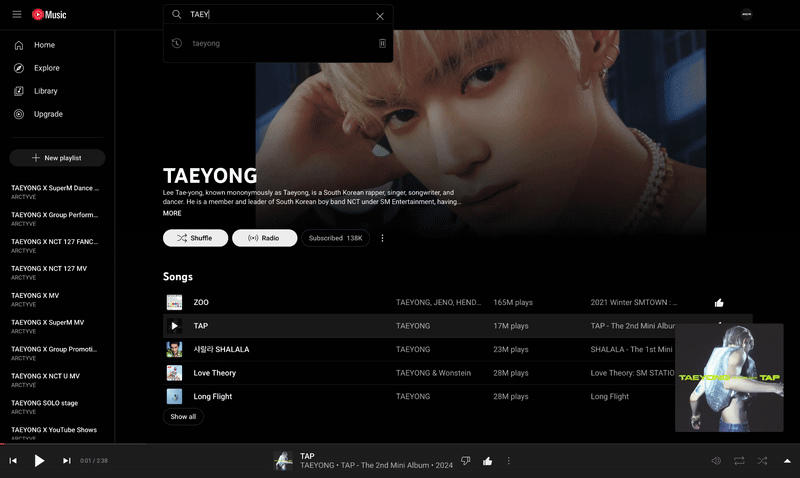This screenshot has width=800, height=478.
Task: Create a new playlist
Action: [57, 158]
